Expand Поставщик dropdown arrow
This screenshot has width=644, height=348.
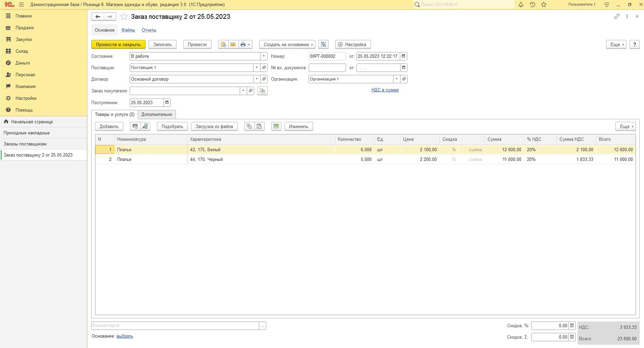257,68
